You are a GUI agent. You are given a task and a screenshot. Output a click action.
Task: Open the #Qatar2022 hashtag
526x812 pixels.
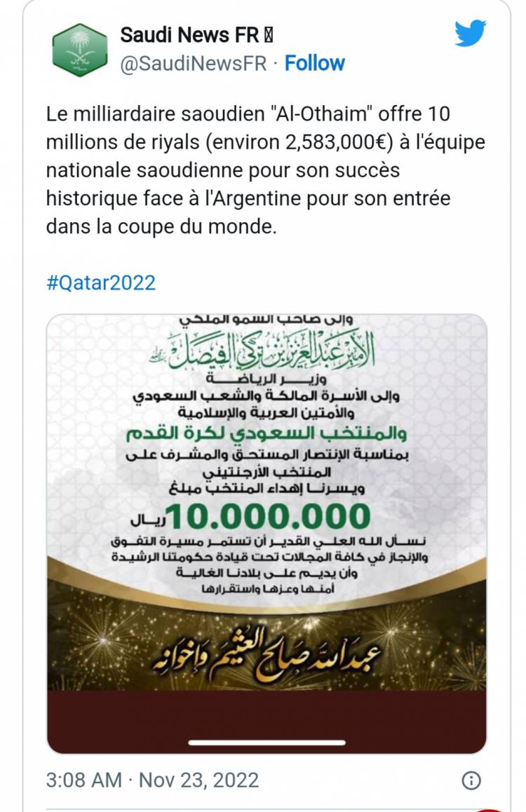click(x=100, y=283)
